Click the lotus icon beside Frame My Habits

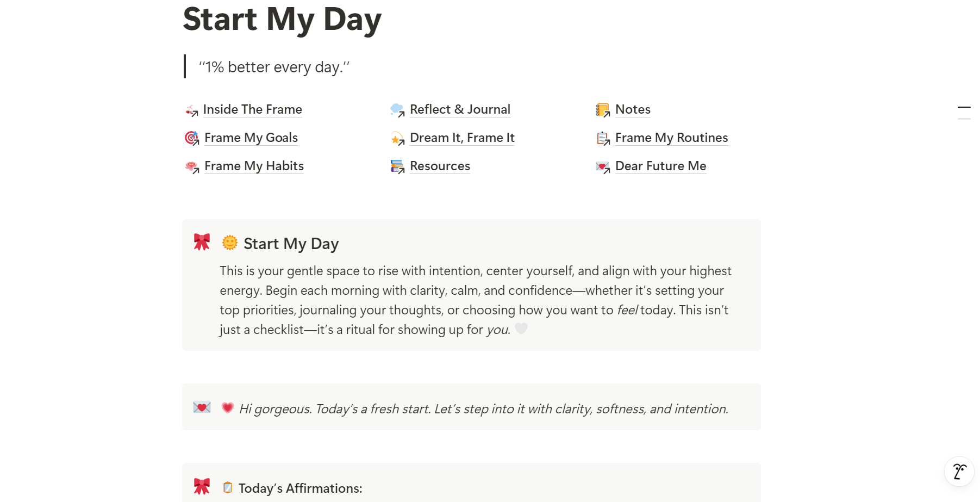click(x=191, y=166)
